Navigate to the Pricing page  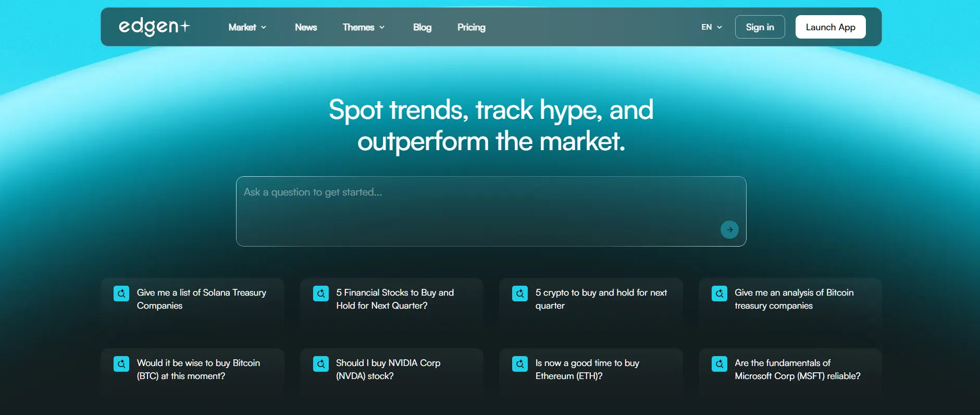(471, 27)
